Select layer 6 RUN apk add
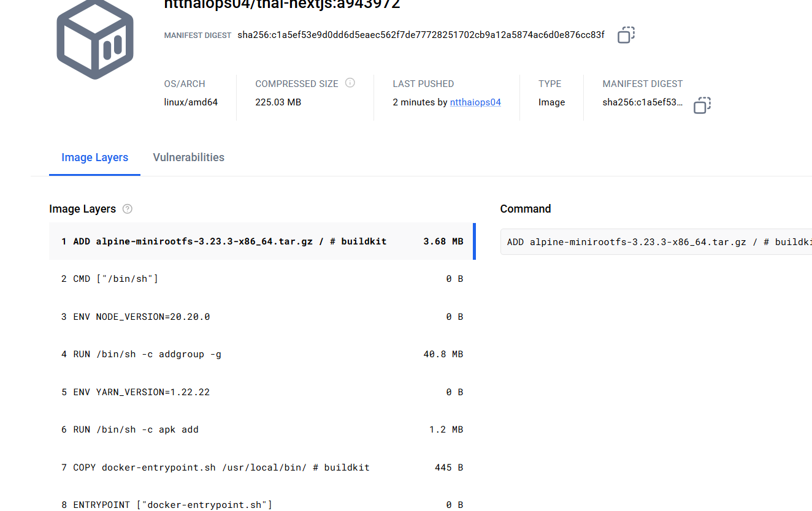Screen dimensions: 812x511 click(x=262, y=430)
